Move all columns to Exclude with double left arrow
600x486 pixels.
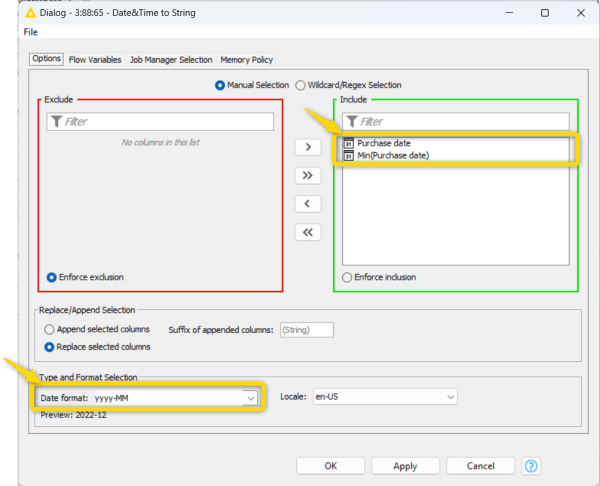tap(308, 232)
